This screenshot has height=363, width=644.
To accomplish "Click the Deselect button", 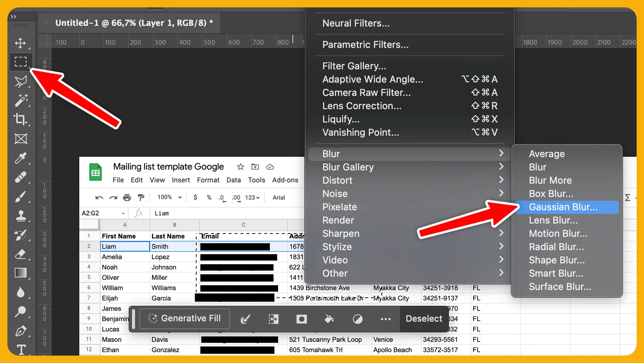I will (424, 319).
